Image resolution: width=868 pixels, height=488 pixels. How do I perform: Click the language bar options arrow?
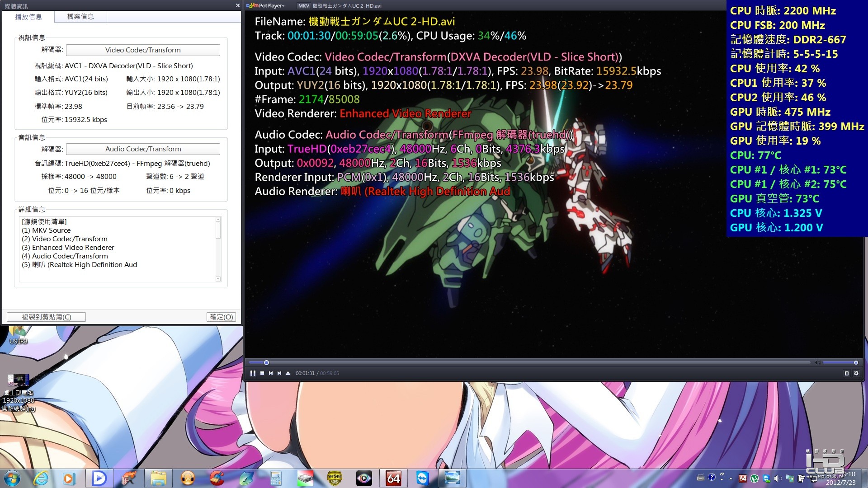click(x=722, y=479)
